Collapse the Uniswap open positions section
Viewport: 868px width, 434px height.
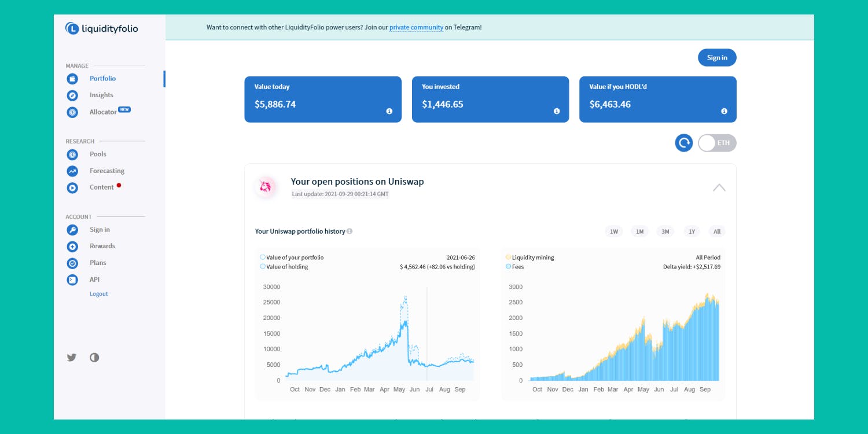coord(719,187)
